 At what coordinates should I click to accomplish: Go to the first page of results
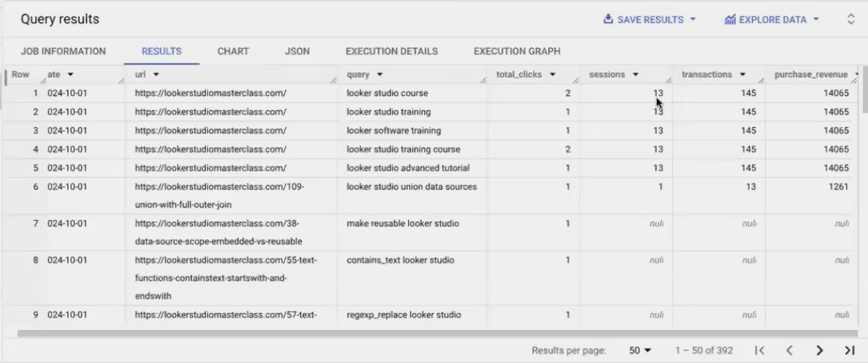tap(759, 350)
